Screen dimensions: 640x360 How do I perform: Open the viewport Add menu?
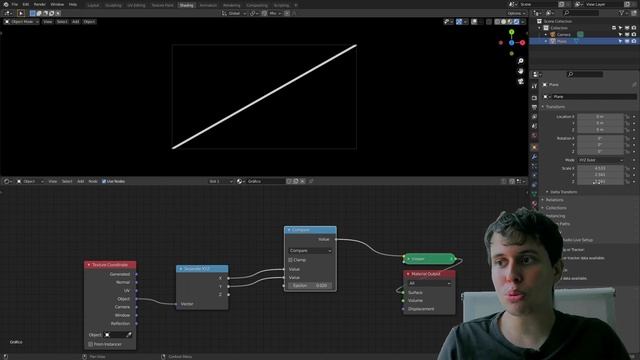click(76, 22)
